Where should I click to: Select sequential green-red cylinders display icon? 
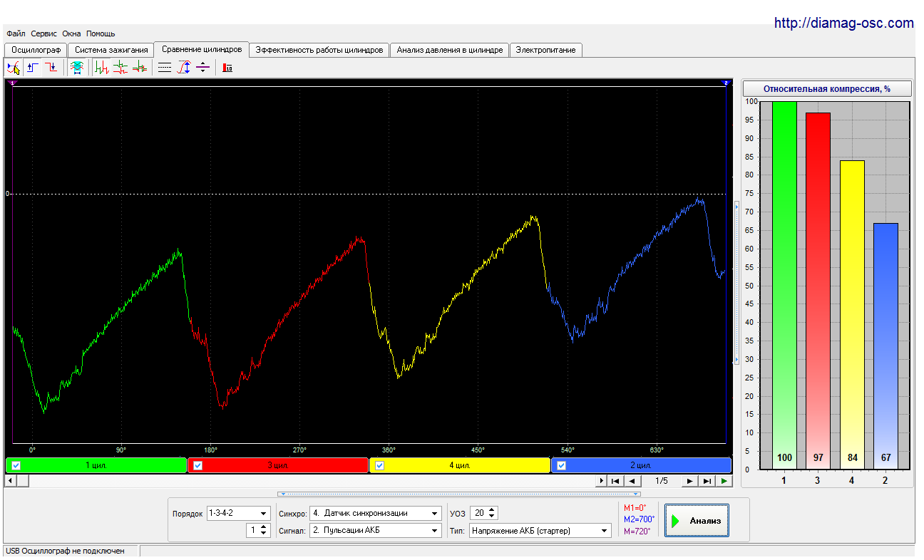[102, 68]
